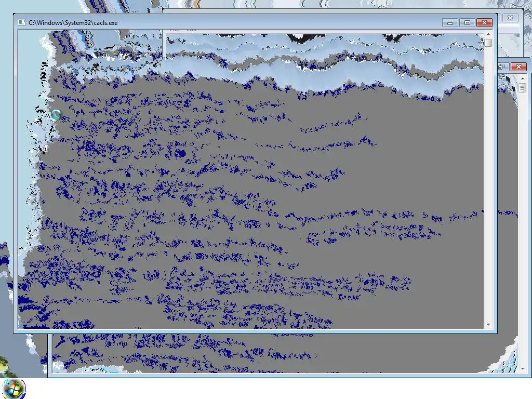
Task: Maximize the cacls.exe window
Action: [x=467, y=23]
